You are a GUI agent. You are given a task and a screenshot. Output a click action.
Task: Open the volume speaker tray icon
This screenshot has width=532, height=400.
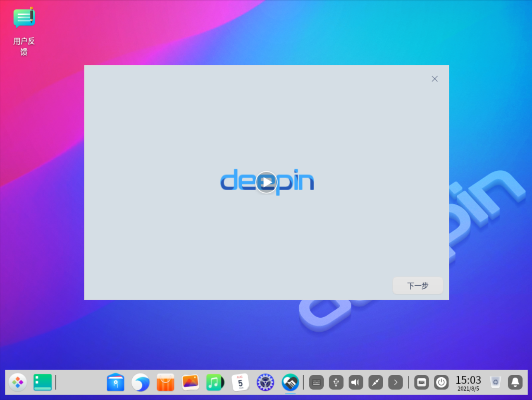click(356, 382)
